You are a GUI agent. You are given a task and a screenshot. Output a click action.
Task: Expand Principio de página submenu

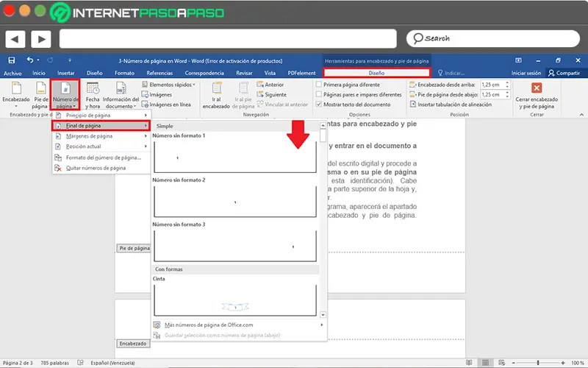(101, 116)
